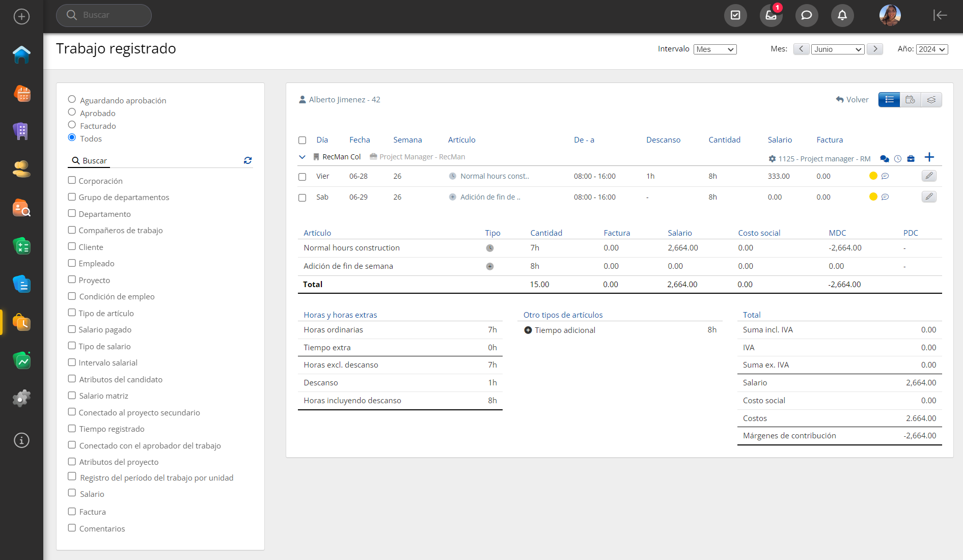The height and width of the screenshot is (560, 963).
Task: Edit the Vier 06-28 row with pencil icon
Action: click(928, 176)
